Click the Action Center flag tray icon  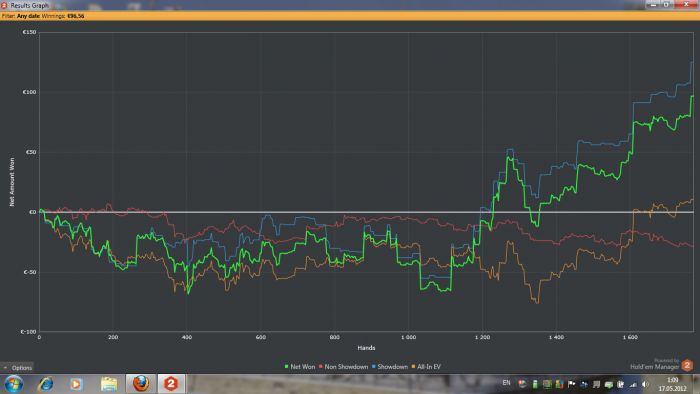coord(571,384)
